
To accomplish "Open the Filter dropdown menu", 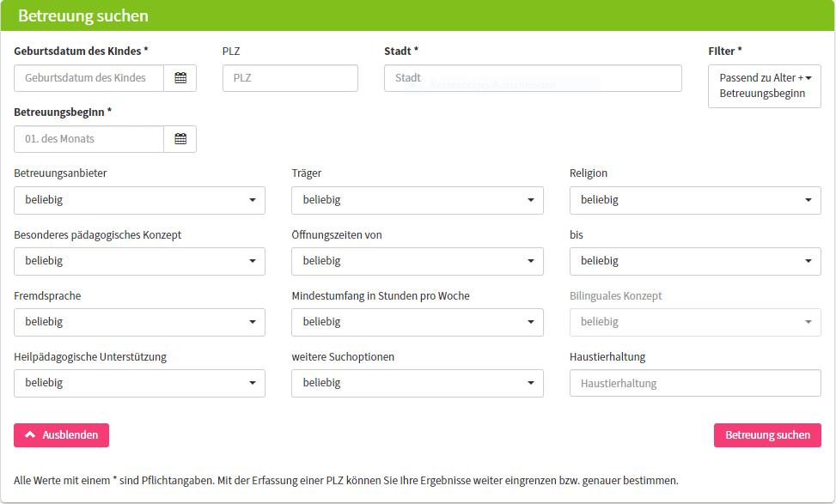I will (764, 86).
